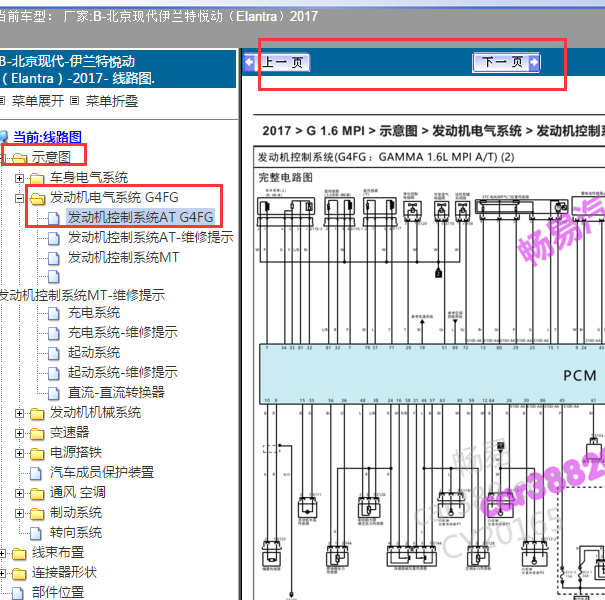This screenshot has width=605, height=600.
Task: Click the 电源搭铁 folder icon
Action: pos(37,454)
